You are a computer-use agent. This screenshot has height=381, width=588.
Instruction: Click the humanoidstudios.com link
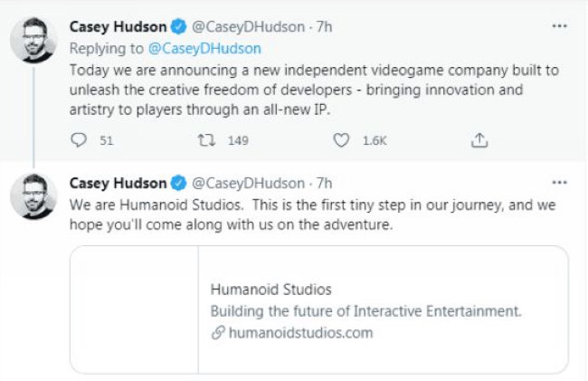coord(300,333)
